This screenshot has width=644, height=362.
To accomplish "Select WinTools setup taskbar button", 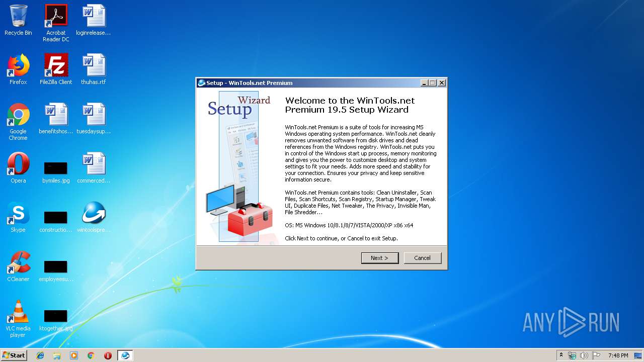I will click(125, 355).
